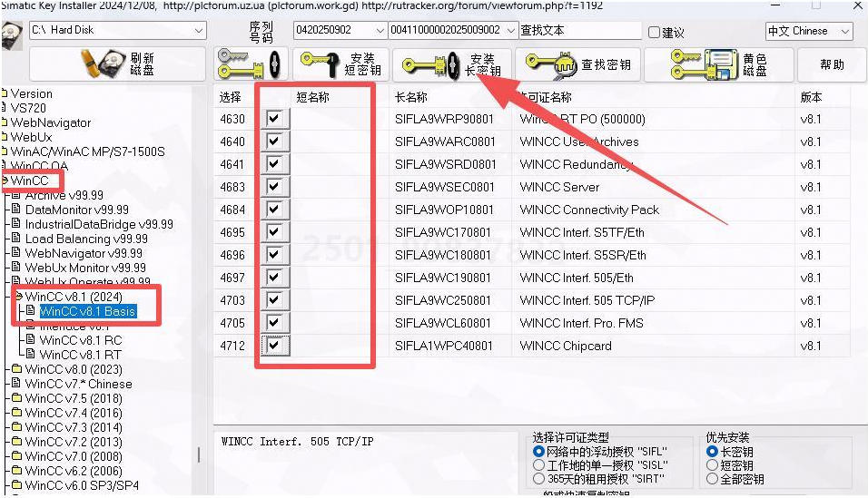Select WinCC v8.1 RT tree item
This screenshot has height=498, width=868.
tap(80, 354)
